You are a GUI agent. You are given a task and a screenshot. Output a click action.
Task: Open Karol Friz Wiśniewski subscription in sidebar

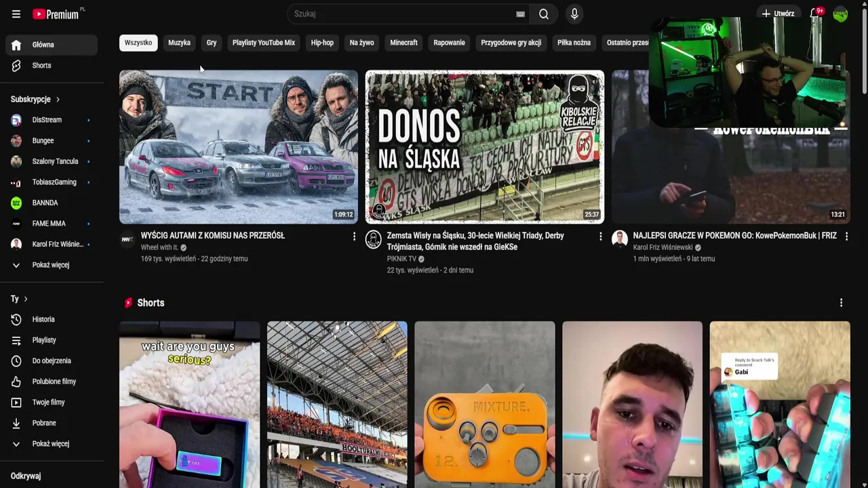point(52,244)
